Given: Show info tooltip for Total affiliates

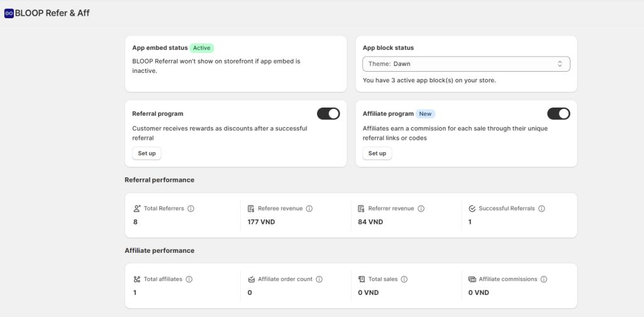Looking at the screenshot, I should tap(189, 279).
